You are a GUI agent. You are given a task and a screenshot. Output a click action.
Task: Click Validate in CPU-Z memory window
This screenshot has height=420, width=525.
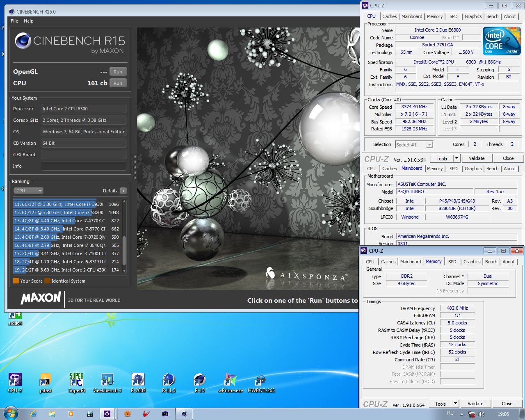click(x=475, y=404)
